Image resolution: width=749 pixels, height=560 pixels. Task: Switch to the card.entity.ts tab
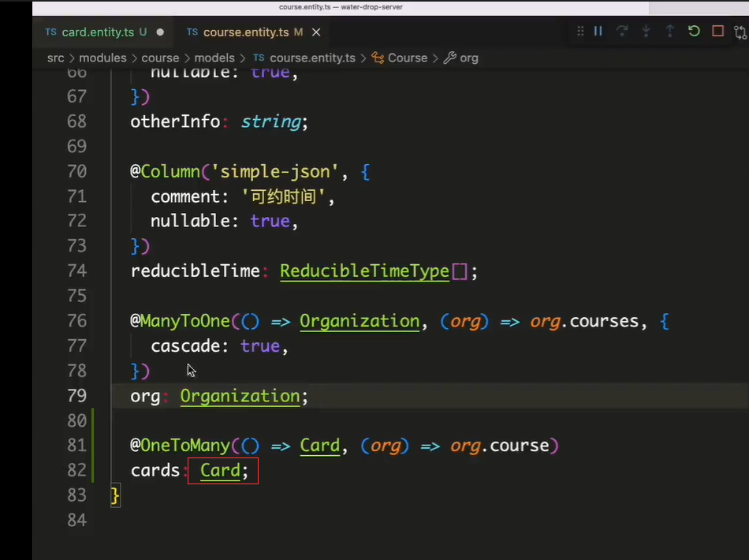98,32
